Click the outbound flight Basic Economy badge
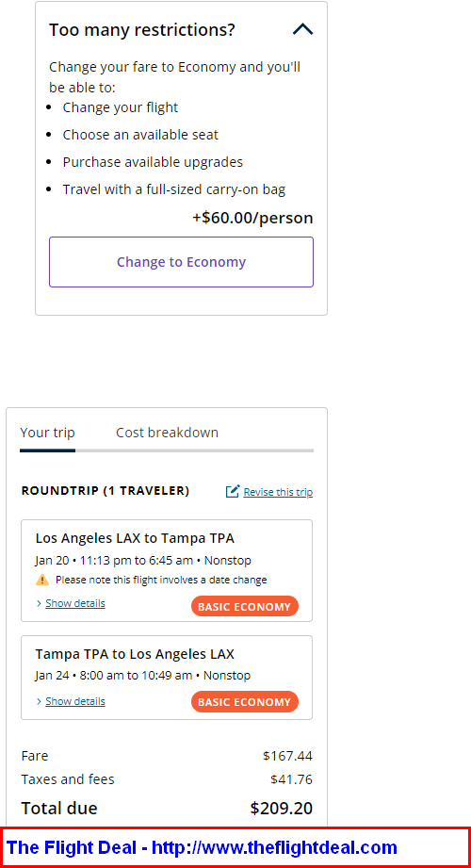Viewport: 471px width, 868px height. (245, 606)
